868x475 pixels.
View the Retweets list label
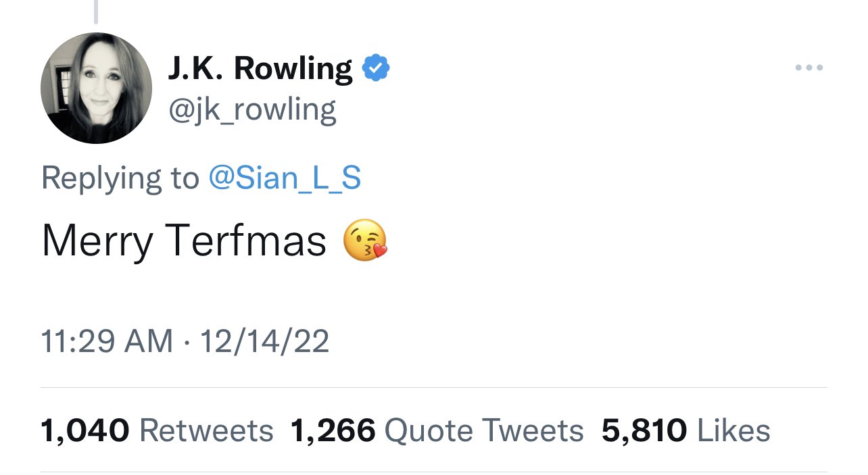[206, 430]
